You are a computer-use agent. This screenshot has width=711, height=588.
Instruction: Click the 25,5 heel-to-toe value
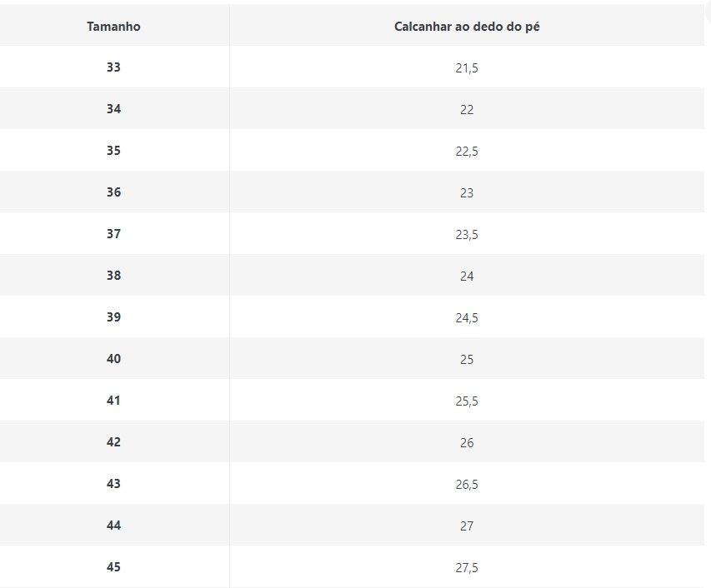coord(467,401)
